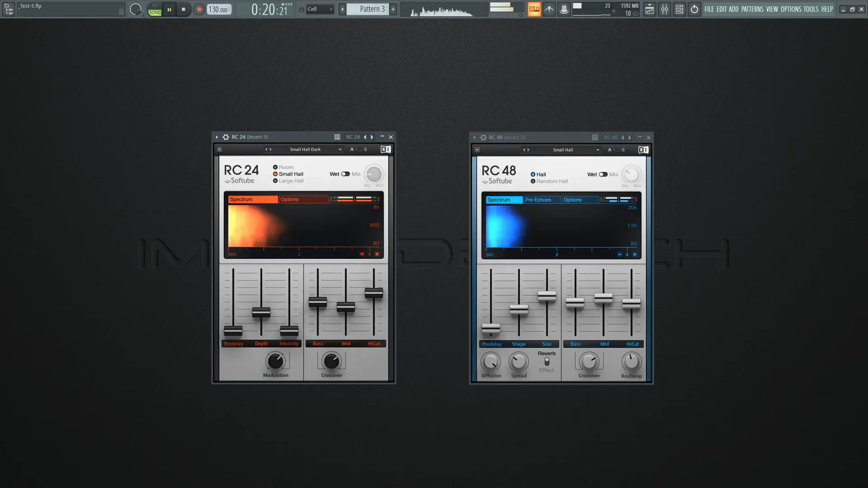The height and width of the screenshot is (488, 868).
Task: Click the record button in the transport
Action: click(x=199, y=9)
